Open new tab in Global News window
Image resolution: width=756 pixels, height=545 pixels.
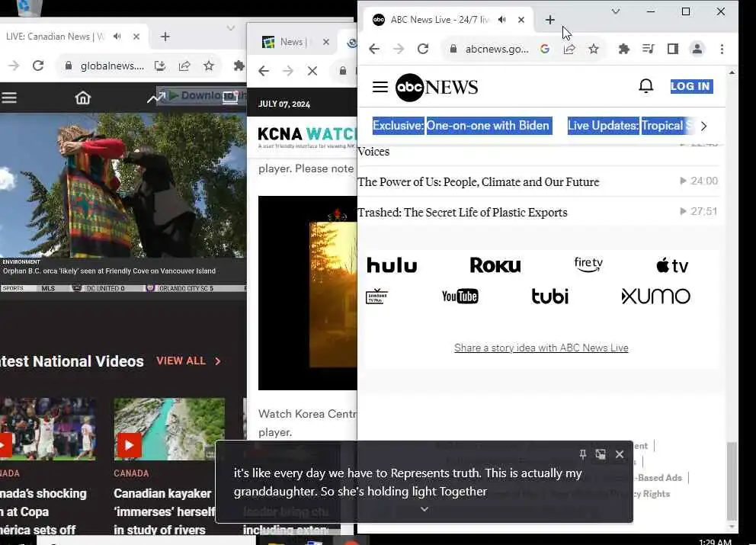tap(165, 37)
